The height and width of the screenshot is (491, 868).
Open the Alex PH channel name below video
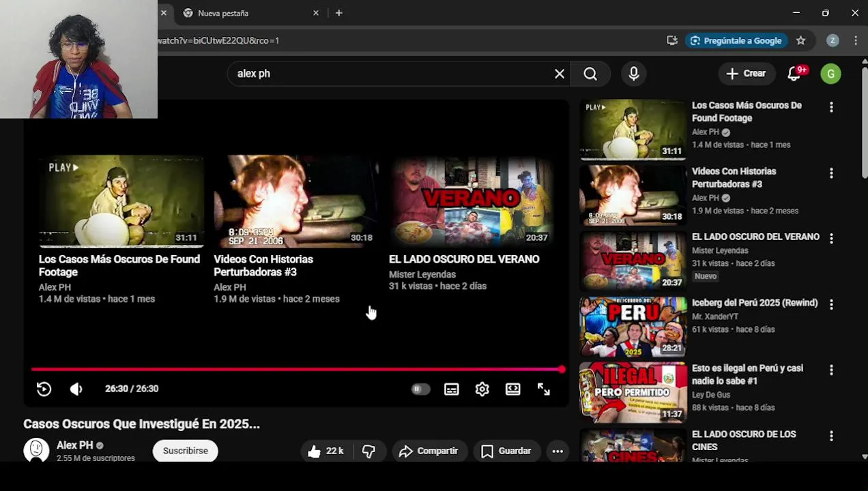pos(74,445)
